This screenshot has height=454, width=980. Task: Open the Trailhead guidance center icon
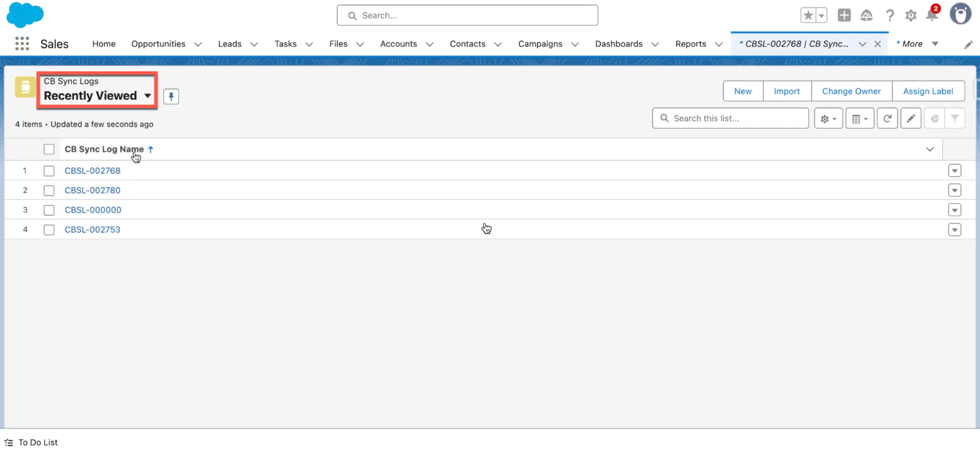866,16
